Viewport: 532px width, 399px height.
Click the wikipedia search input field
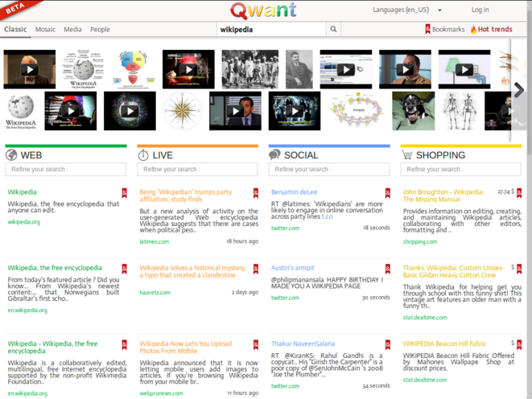[270, 30]
